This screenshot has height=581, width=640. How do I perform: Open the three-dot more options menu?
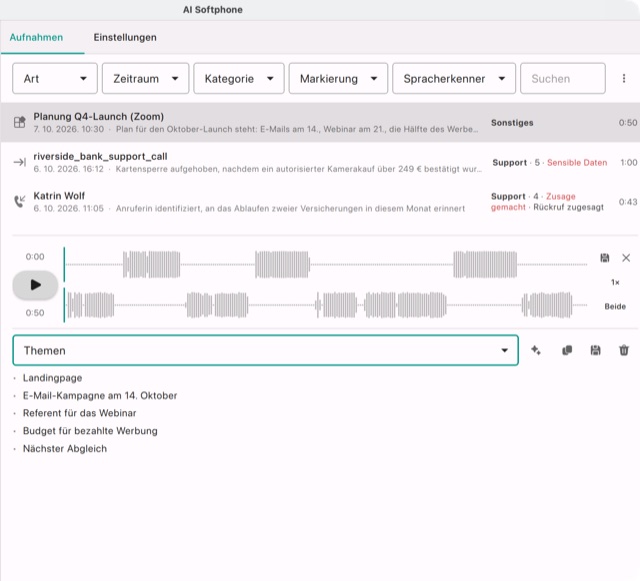[624, 78]
